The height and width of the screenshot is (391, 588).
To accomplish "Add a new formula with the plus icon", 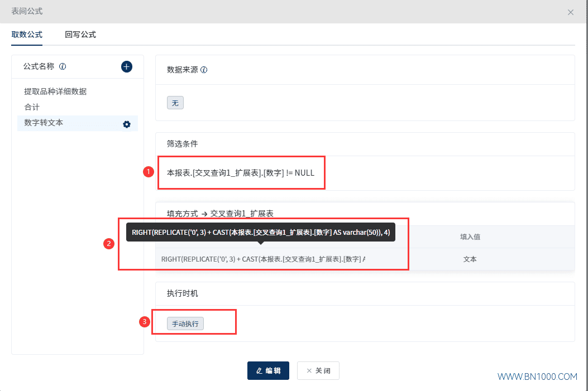I will [127, 67].
